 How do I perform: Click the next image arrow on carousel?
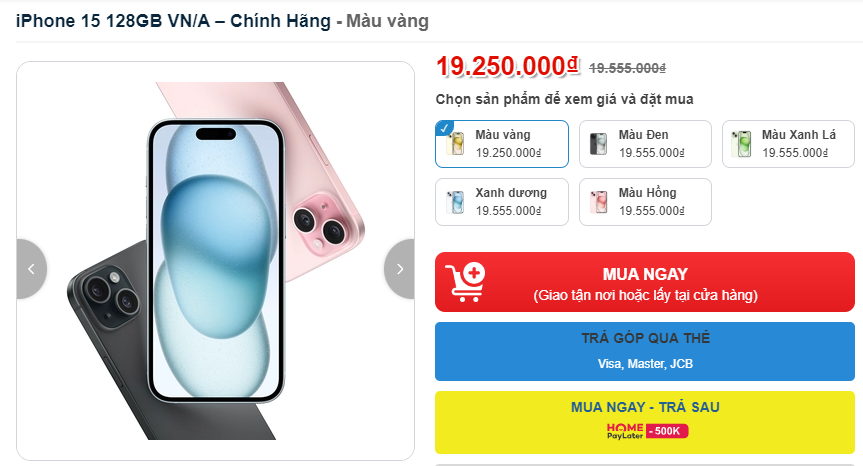coord(400,269)
